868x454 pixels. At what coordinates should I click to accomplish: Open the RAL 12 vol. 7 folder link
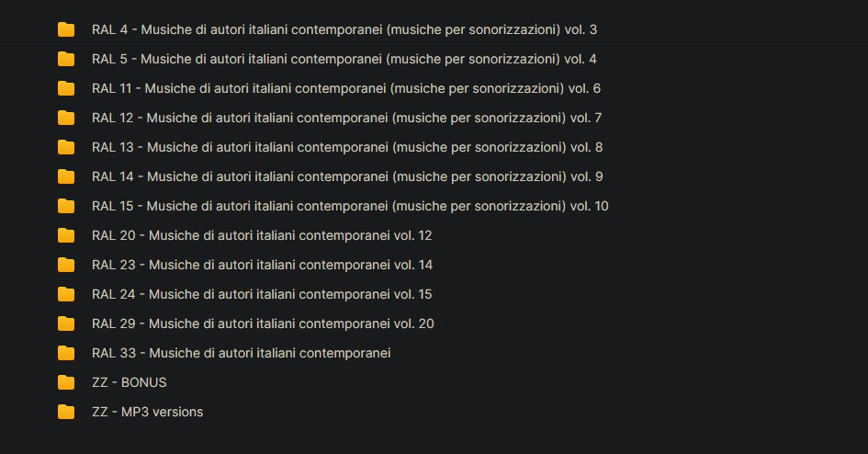[346, 118]
